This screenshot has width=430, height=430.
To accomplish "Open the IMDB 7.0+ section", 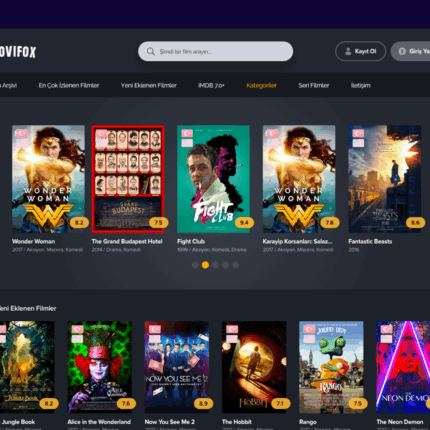I will [211, 85].
